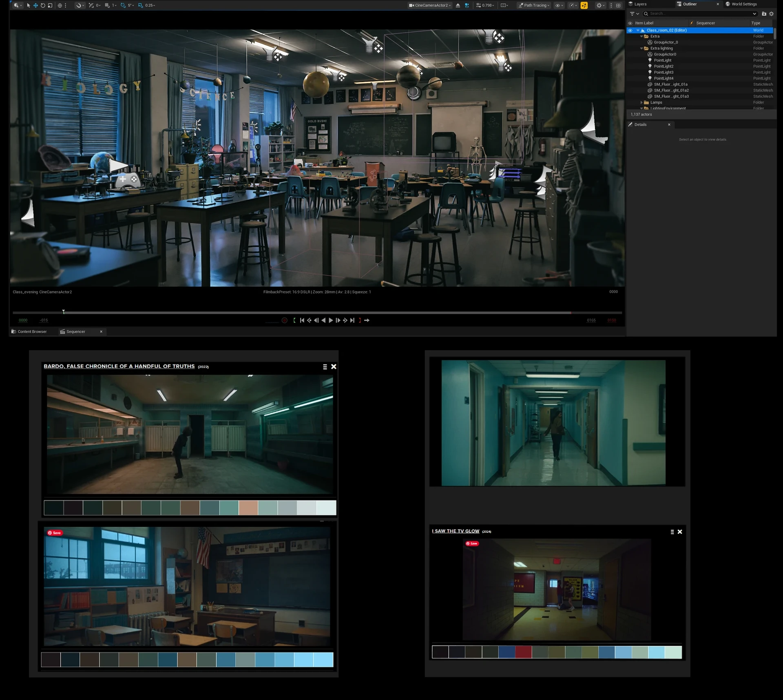This screenshot has width=783, height=700.
Task: Open the CineCameraActor2 camera dropdown
Action: (430, 5)
